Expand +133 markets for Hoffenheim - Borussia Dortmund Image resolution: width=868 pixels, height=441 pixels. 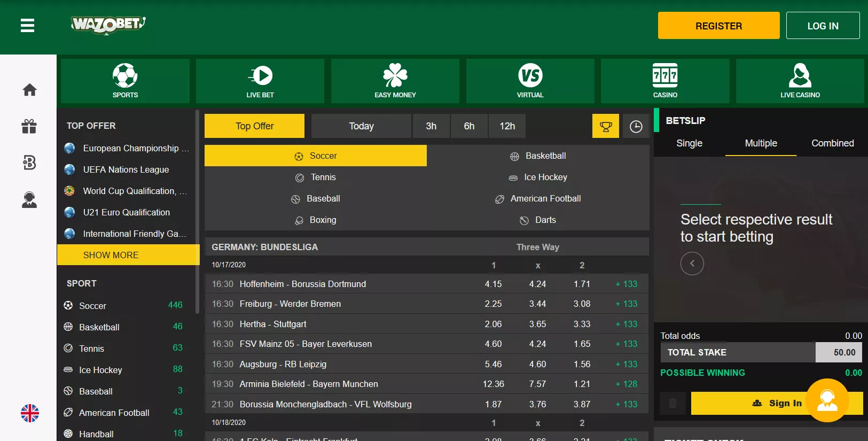pyautogui.click(x=627, y=284)
